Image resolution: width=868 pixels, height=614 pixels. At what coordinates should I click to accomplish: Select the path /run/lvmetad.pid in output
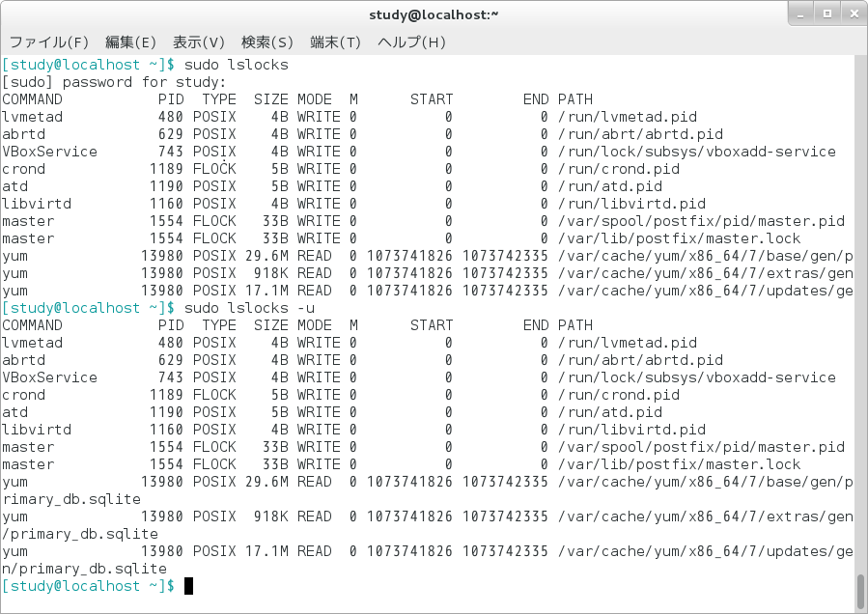pos(625,116)
